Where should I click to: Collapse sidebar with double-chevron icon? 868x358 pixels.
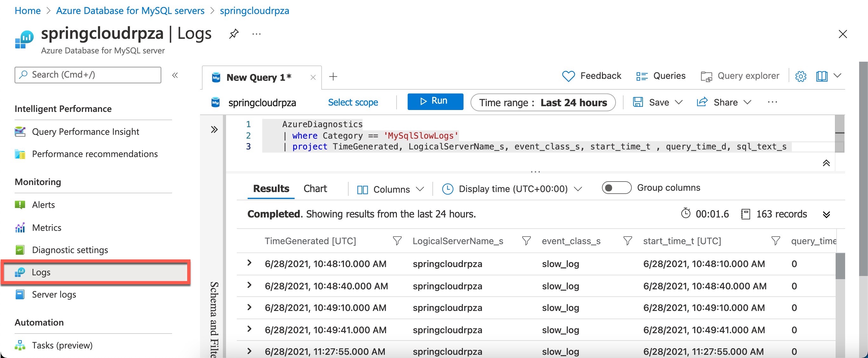pyautogui.click(x=175, y=75)
